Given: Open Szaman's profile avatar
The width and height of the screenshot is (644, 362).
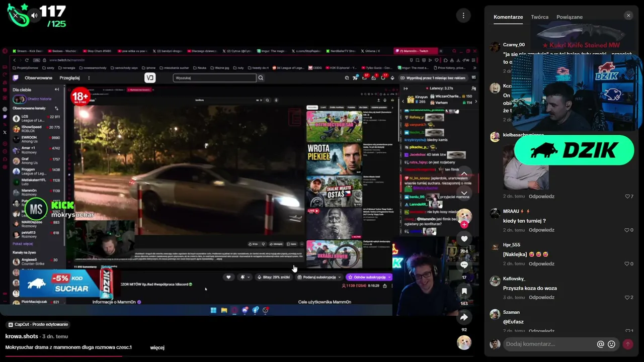Looking at the screenshot, I should pos(495,314).
